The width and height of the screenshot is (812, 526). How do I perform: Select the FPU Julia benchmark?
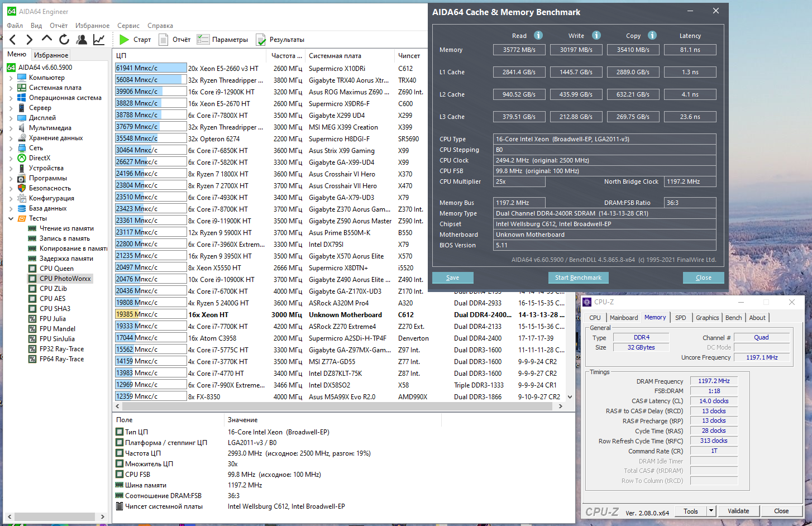pyautogui.click(x=52, y=319)
